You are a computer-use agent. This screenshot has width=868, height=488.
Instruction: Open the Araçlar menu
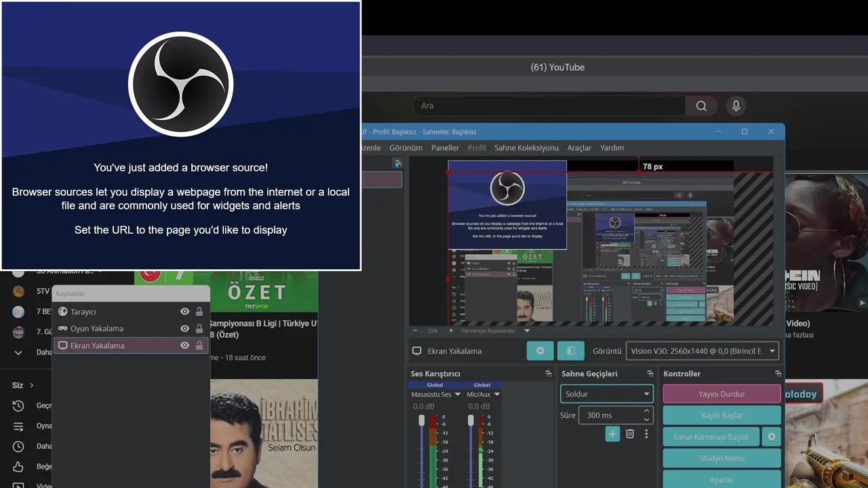pyautogui.click(x=579, y=148)
